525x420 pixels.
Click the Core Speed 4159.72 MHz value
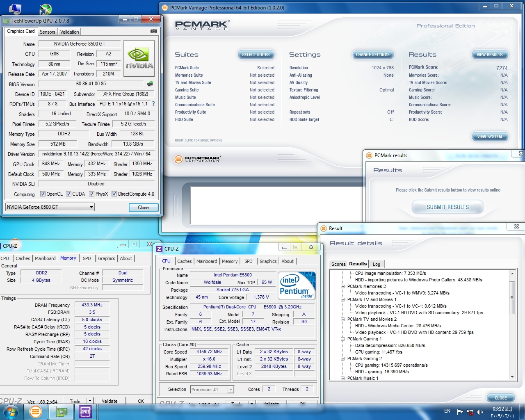(209, 352)
